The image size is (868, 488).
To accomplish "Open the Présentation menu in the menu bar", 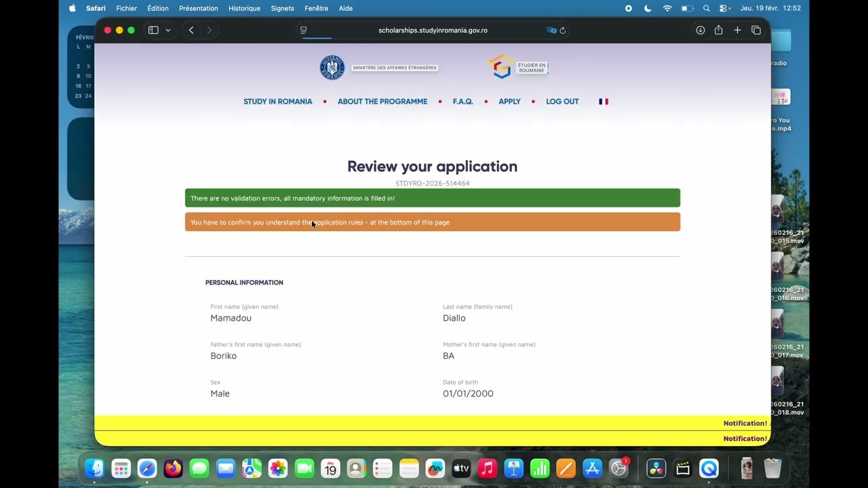I will click(x=199, y=8).
